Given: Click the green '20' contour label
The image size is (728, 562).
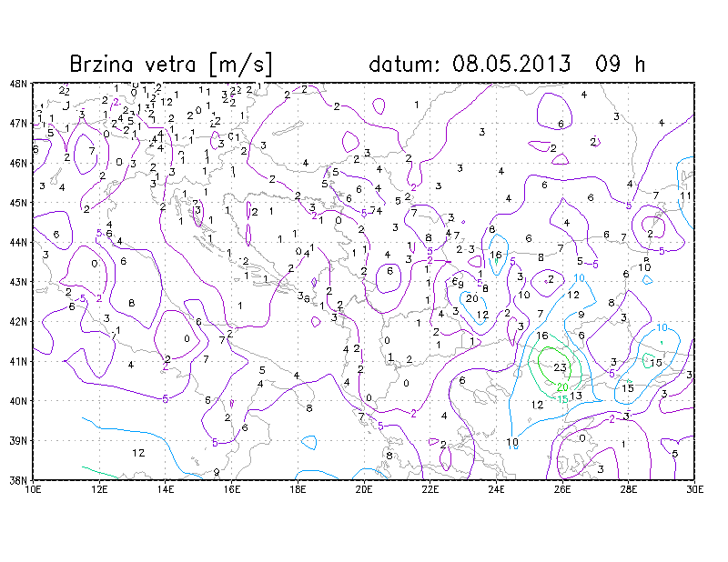Looking at the screenshot, I should (x=562, y=386).
